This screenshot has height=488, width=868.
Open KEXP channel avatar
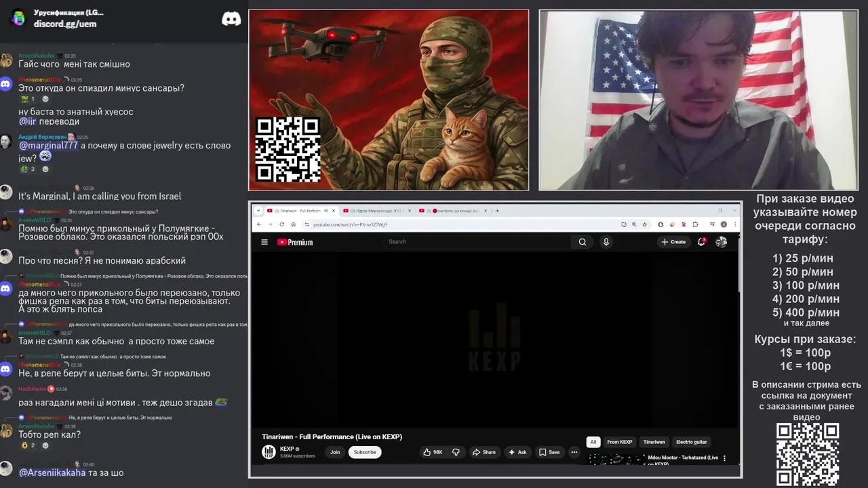pyautogui.click(x=269, y=452)
